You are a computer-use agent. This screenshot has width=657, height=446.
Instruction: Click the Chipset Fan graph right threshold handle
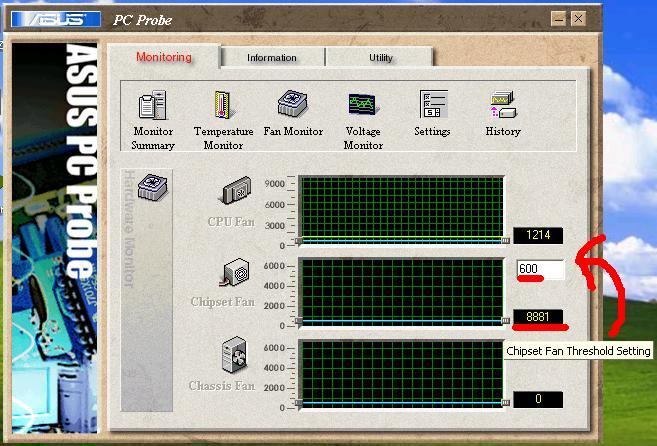click(506, 321)
